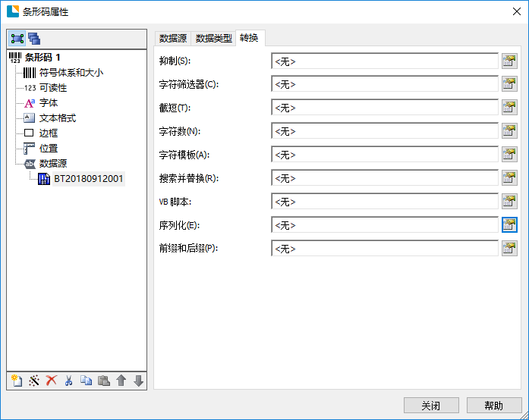Click the paste clipboard icon
The width and height of the screenshot is (529, 420).
pos(103,381)
